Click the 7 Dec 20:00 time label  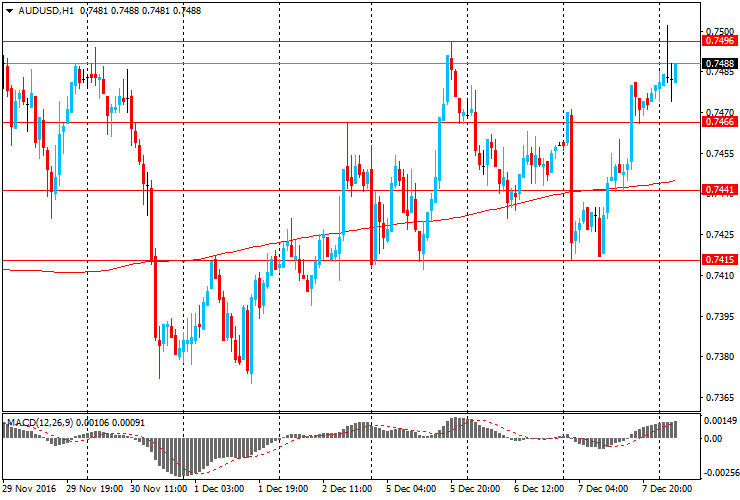[666, 490]
